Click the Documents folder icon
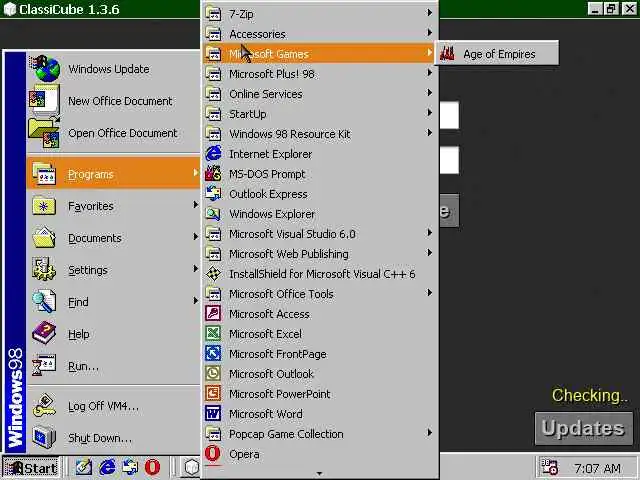 44,238
